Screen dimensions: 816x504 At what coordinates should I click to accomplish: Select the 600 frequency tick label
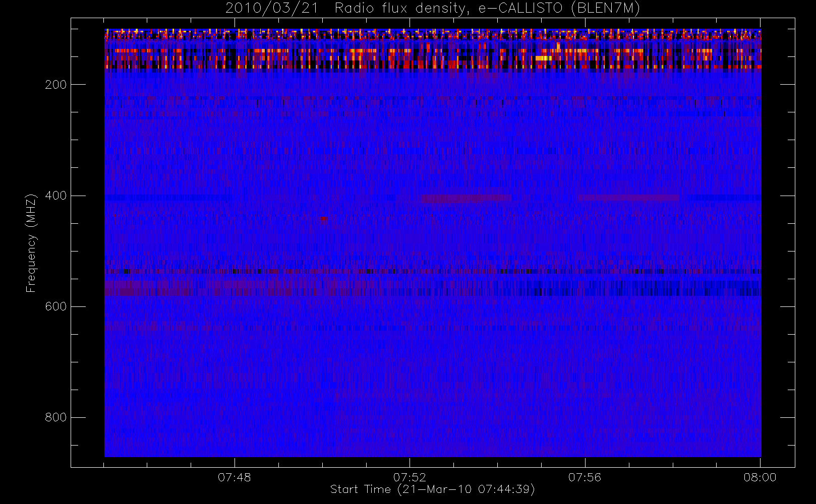point(56,306)
